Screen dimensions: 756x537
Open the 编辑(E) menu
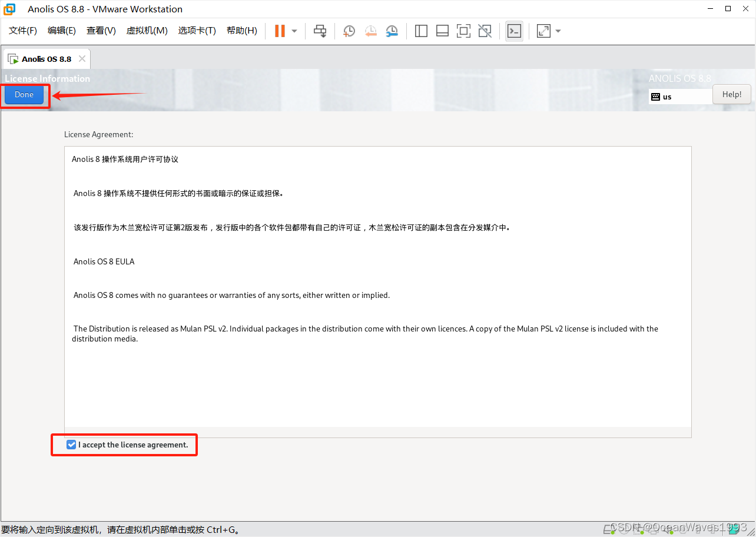62,31
